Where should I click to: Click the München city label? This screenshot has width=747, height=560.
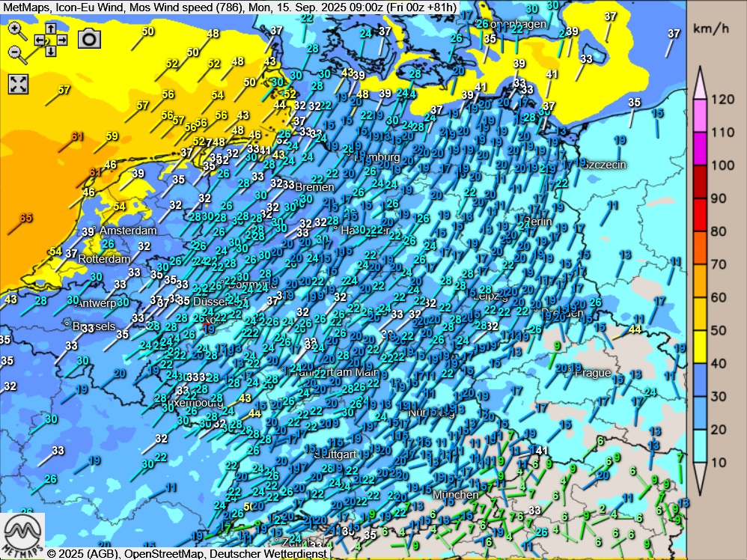tap(455, 495)
